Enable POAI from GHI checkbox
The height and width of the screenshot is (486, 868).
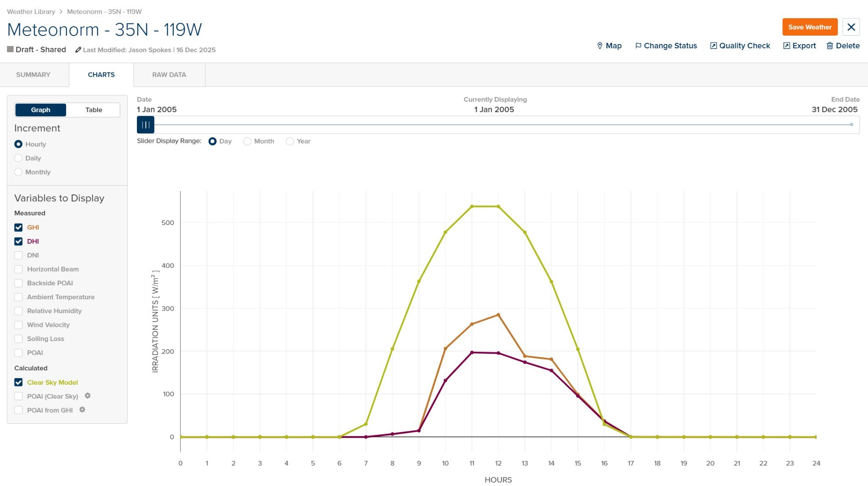pos(18,410)
